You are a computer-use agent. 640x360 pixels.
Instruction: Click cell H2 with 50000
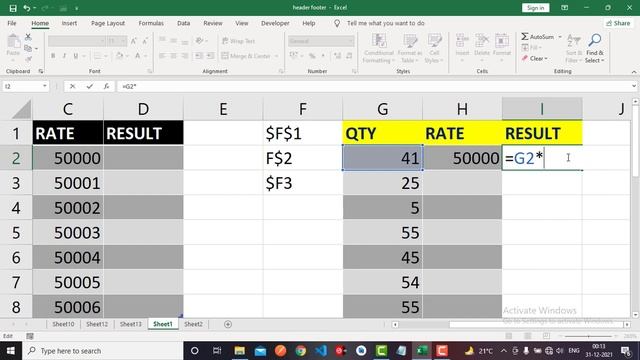462,158
